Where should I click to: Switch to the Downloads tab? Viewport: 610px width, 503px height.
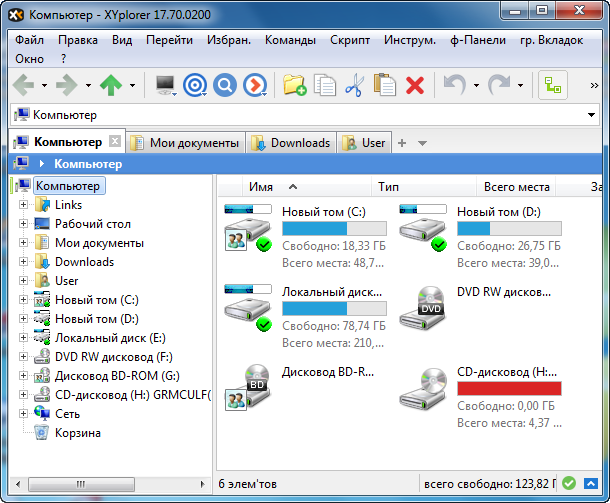point(291,143)
